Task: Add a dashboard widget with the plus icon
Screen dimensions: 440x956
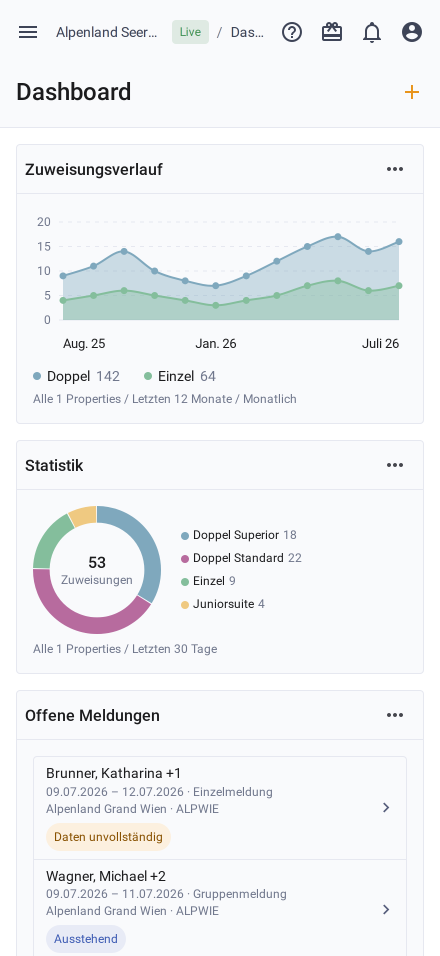Action: pos(412,92)
